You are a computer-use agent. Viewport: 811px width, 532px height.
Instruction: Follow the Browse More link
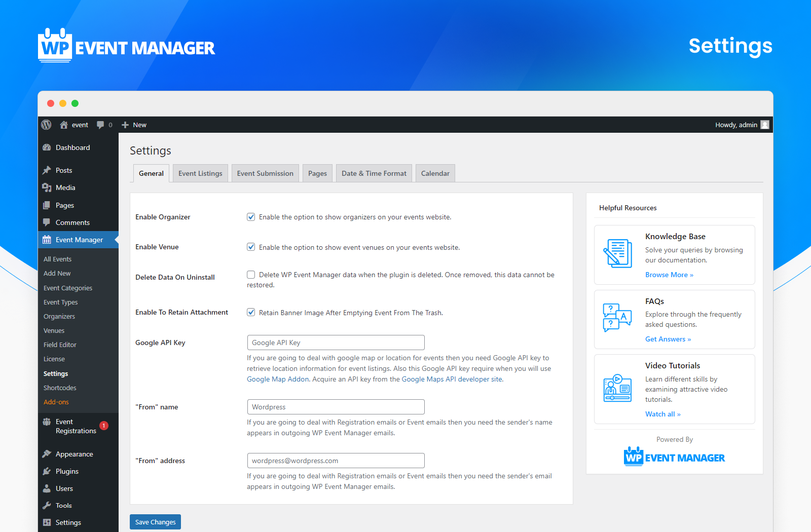[669, 275]
